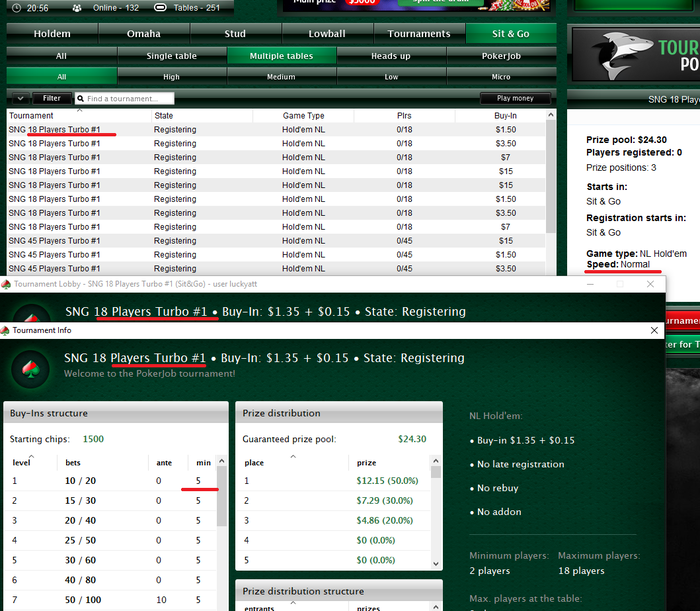Click the third place prize $4.86 (20.0%)
The width and height of the screenshot is (700, 611).
[x=384, y=520]
